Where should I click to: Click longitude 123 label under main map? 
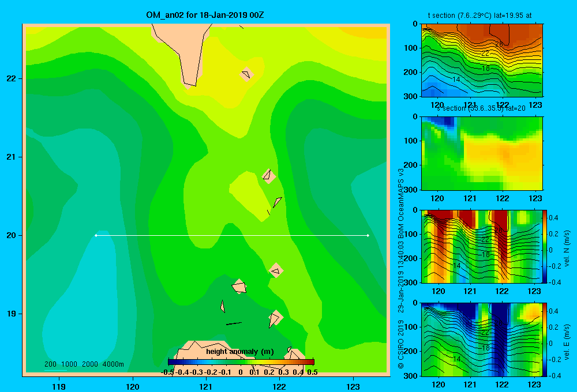[353, 386]
